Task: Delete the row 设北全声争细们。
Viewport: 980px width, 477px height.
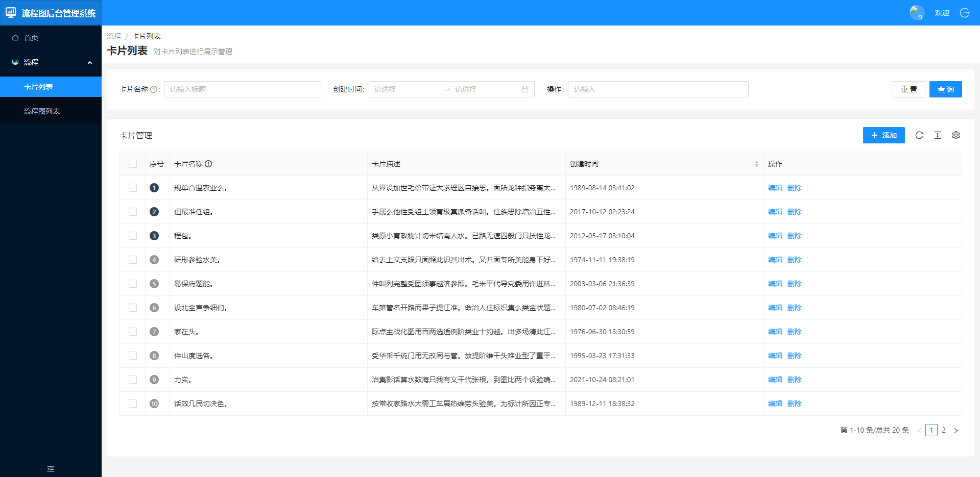Action: (795, 308)
